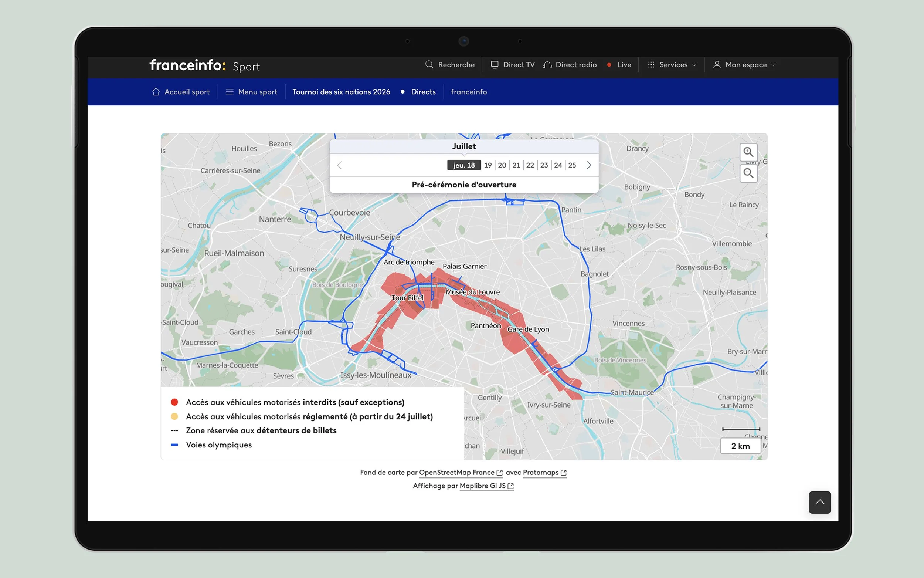Click Sport section label in header
Screen dimensions: 924x578
click(x=246, y=67)
